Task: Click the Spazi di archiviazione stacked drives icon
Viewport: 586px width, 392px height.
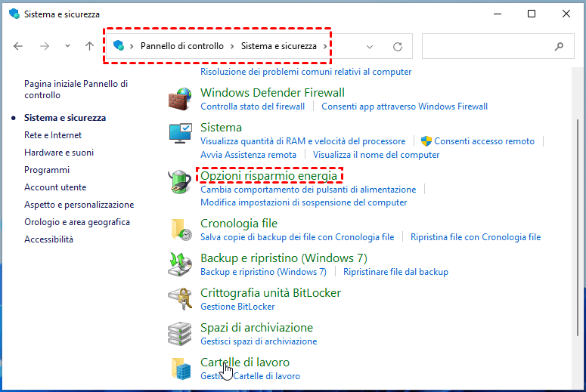Action: click(180, 334)
